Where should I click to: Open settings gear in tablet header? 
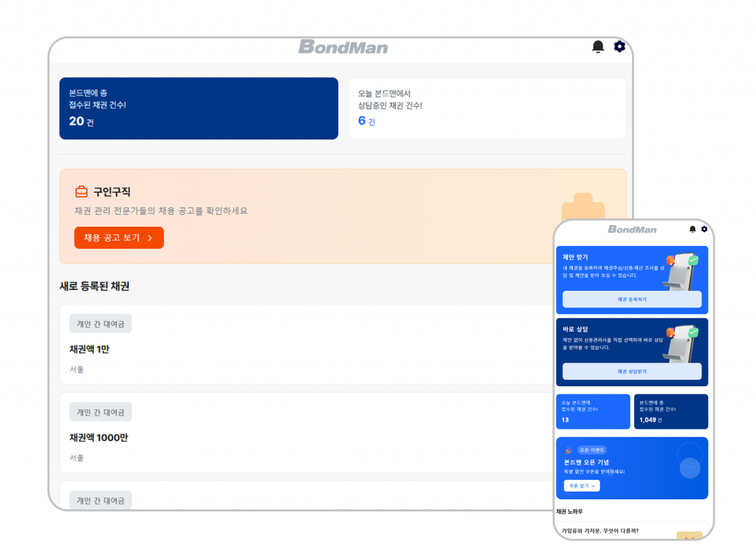[619, 47]
